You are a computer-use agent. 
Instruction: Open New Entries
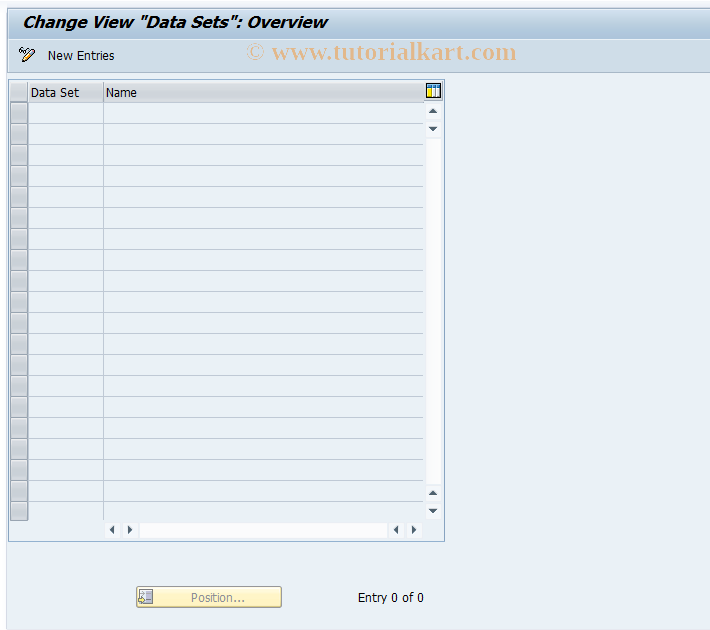tap(81, 56)
